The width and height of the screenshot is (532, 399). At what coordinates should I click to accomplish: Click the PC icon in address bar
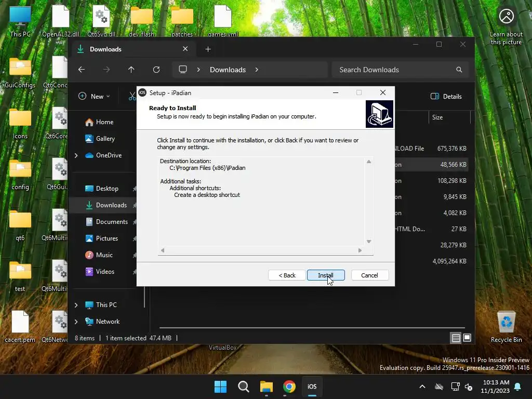183,70
